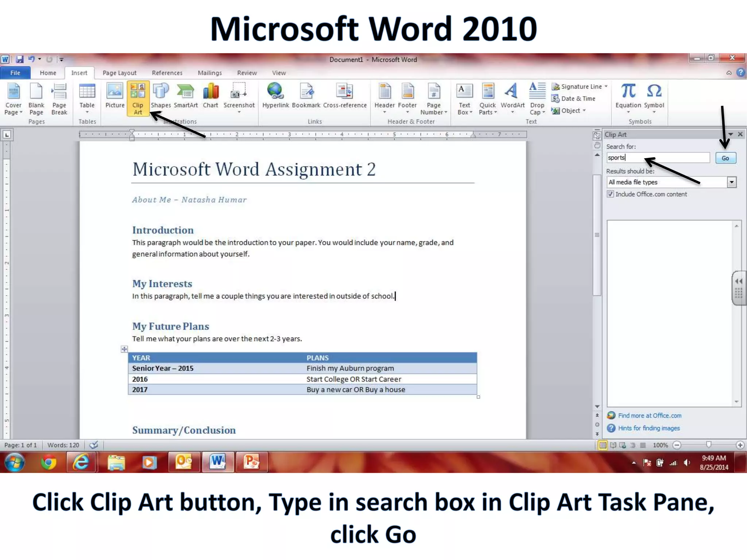Insert Date & Time

click(x=573, y=98)
